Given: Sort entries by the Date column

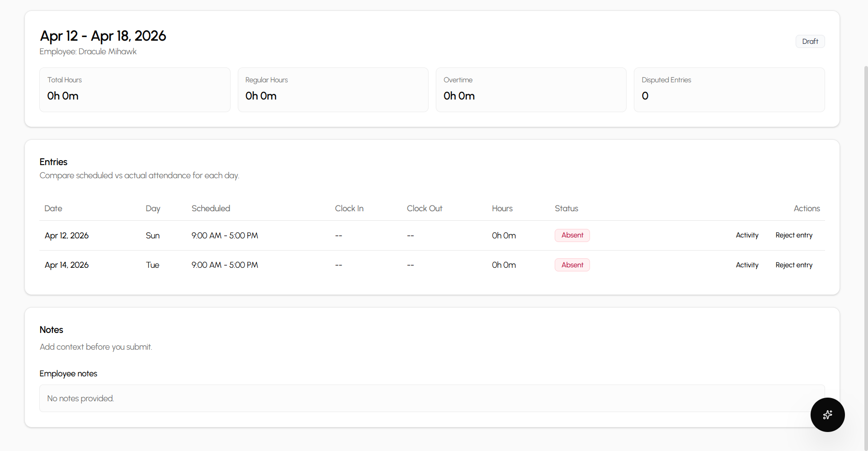Looking at the screenshot, I should 53,209.
